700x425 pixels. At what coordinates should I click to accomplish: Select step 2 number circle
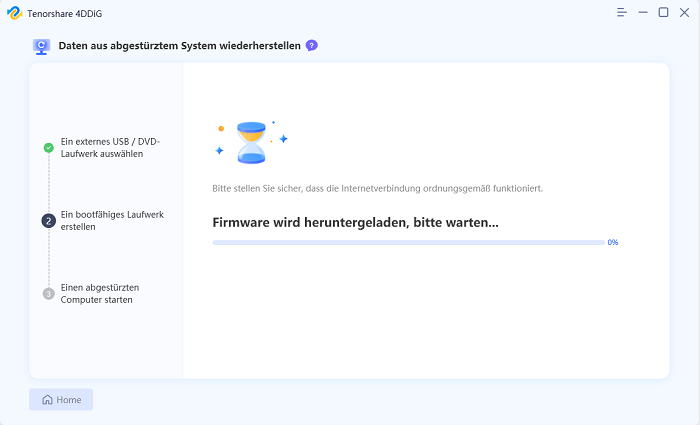(x=48, y=221)
